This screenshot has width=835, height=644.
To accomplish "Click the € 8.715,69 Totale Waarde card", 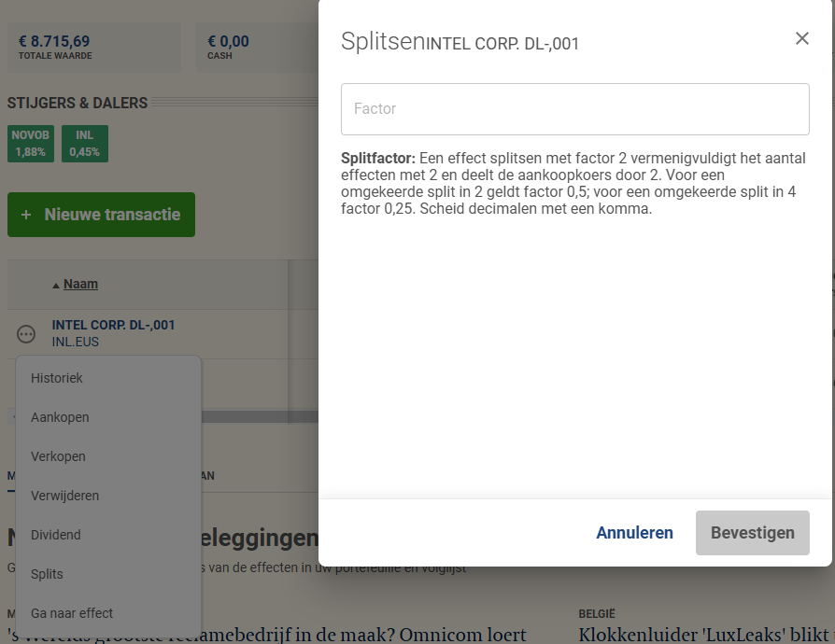I will coord(93,48).
